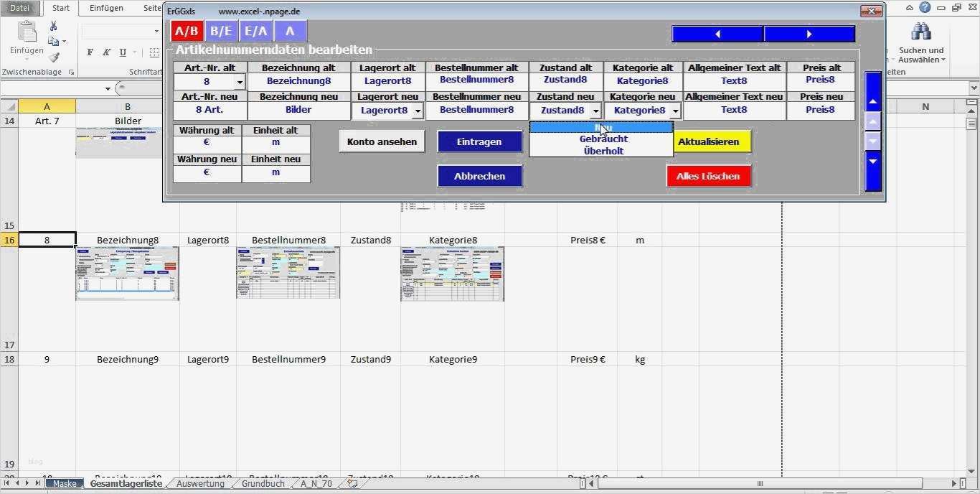This screenshot has height=494, width=980.
Task: Toggle italic formatting with the K icon
Action: [105, 53]
